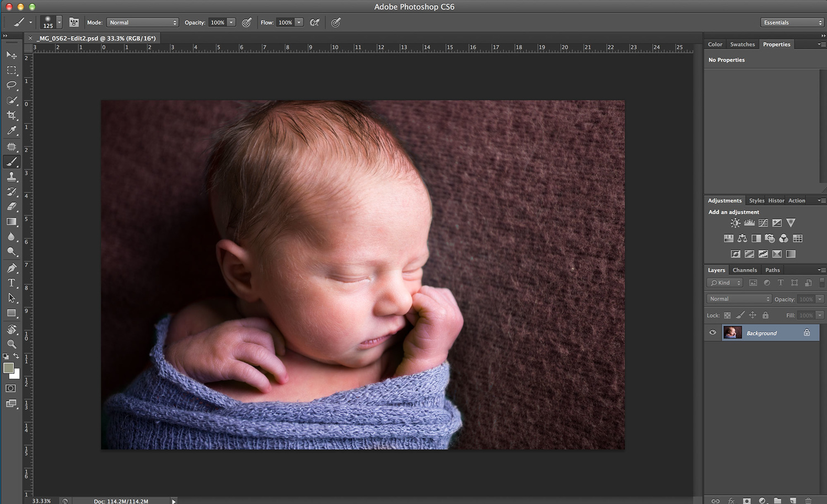Add a Brightness/Contrast adjustment
827x504 pixels.
(x=735, y=223)
